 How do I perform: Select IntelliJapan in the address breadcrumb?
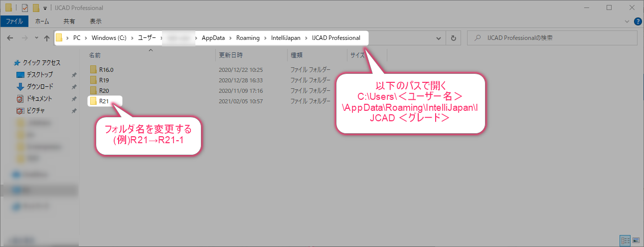pos(286,38)
